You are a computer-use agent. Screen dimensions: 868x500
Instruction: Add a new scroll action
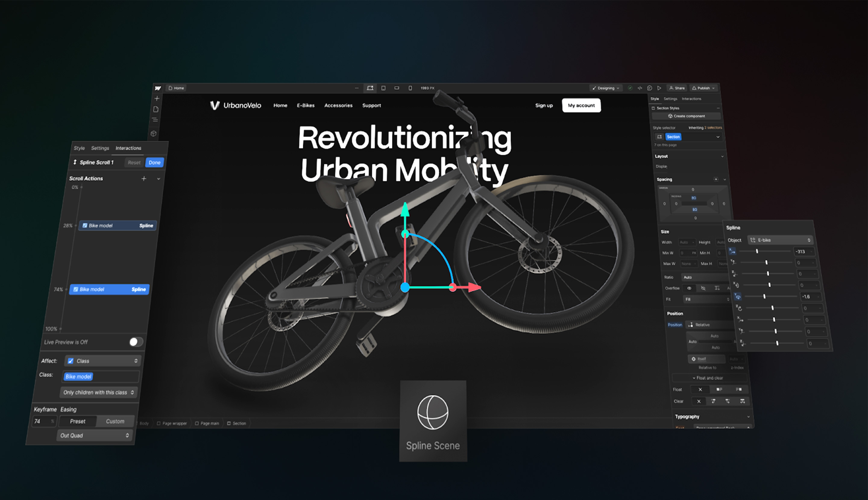(x=144, y=179)
